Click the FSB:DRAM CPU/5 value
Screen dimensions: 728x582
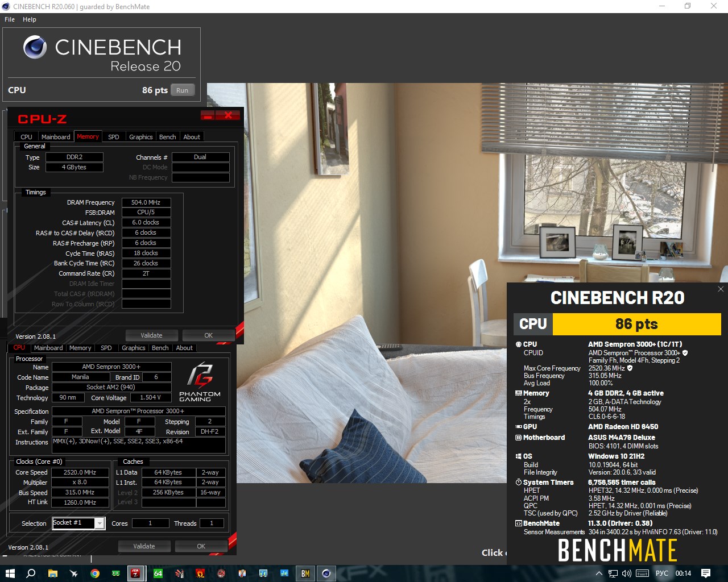[x=146, y=213]
